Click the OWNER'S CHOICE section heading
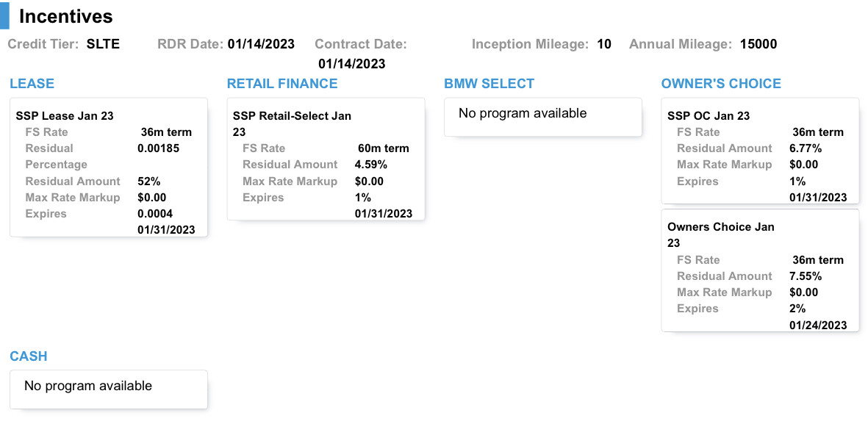The image size is (868, 424). point(721,84)
